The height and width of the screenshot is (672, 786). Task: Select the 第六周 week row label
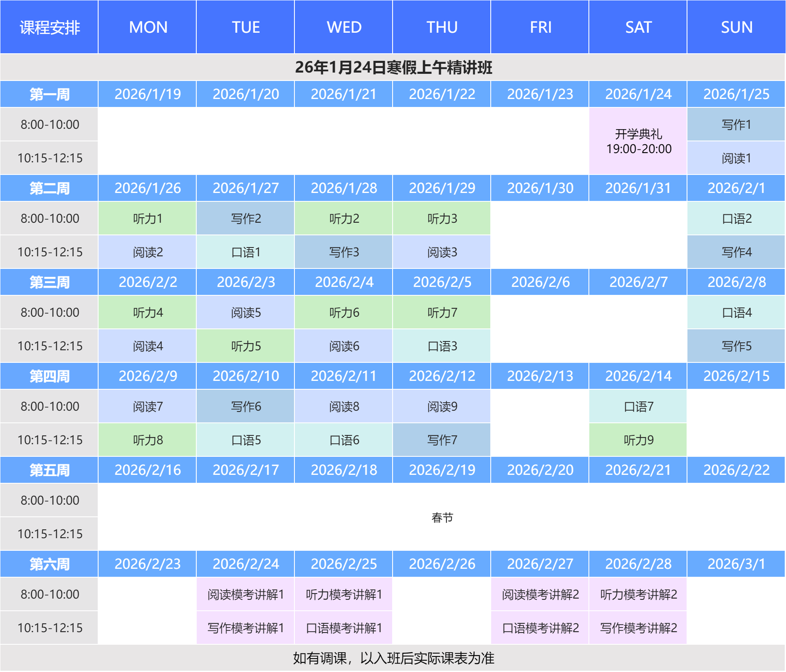coord(49,564)
